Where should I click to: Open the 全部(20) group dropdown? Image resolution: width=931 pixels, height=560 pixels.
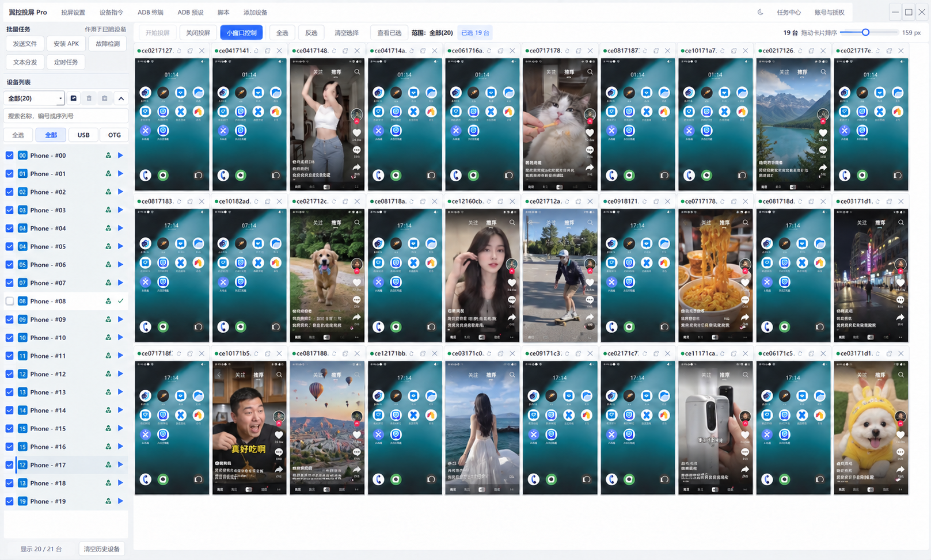pyautogui.click(x=34, y=98)
